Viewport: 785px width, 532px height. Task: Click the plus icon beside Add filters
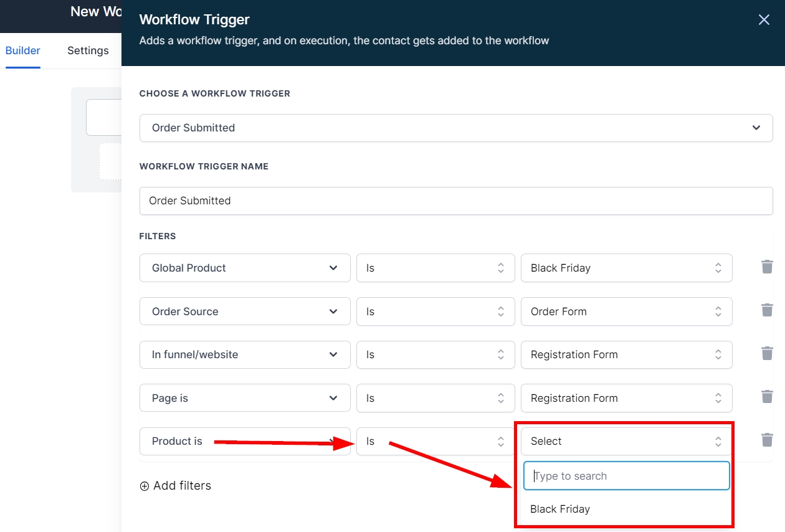[145, 486]
